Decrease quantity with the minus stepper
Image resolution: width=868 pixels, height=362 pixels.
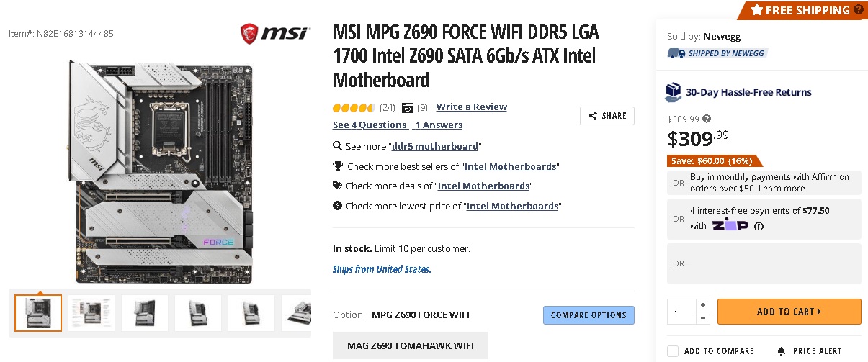[703, 318]
